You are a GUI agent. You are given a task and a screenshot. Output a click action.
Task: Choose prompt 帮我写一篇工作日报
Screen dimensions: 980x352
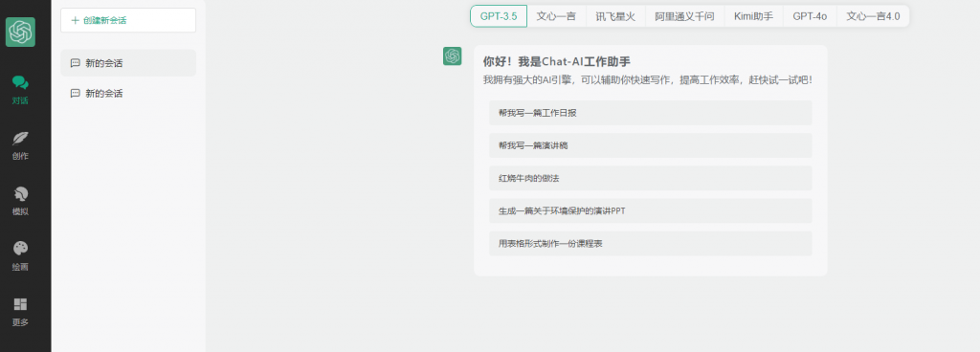pyautogui.click(x=651, y=113)
